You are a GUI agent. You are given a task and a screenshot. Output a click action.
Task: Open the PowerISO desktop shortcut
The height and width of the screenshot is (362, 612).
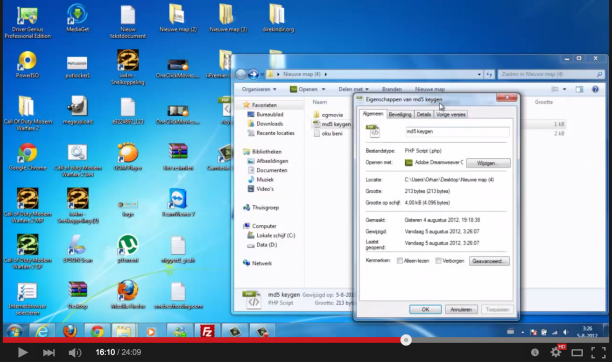[27, 64]
